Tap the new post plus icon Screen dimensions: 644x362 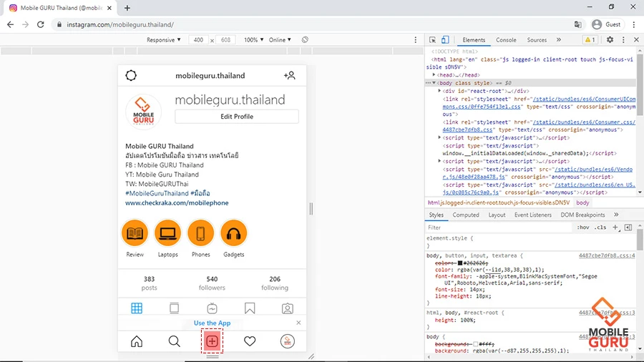coord(212,341)
